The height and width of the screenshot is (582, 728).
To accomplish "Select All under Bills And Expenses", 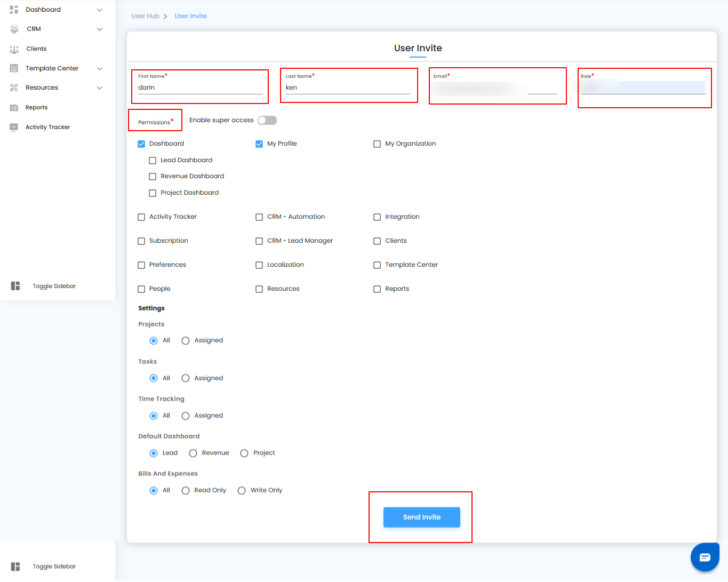I will pos(154,491).
